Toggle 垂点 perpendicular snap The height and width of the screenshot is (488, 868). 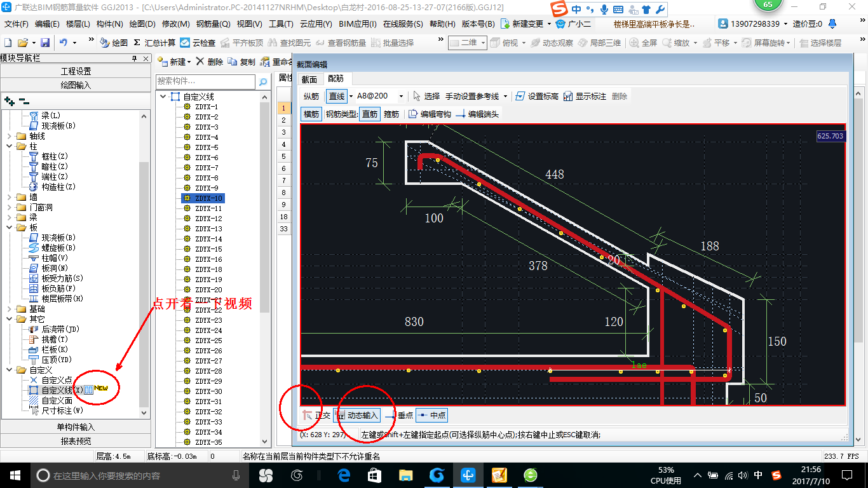click(x=398, y=415)
